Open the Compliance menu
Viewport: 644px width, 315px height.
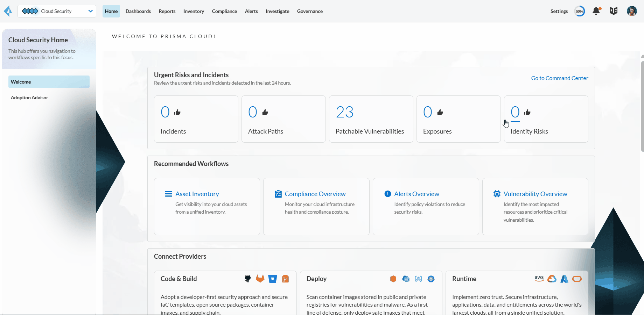click(x=224, y=11)
